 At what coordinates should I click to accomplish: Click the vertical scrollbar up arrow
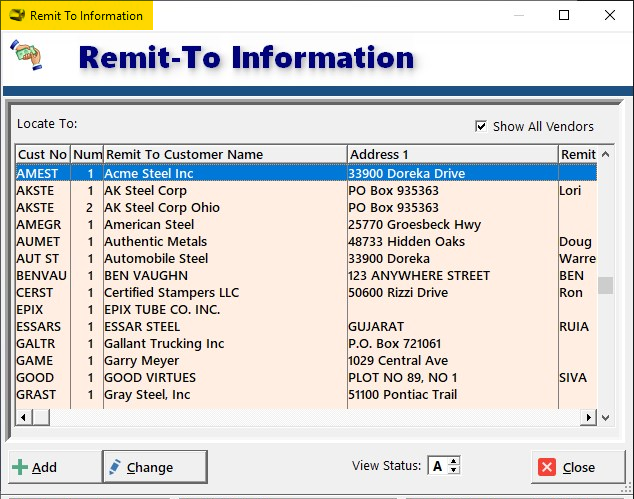(605, 154)
